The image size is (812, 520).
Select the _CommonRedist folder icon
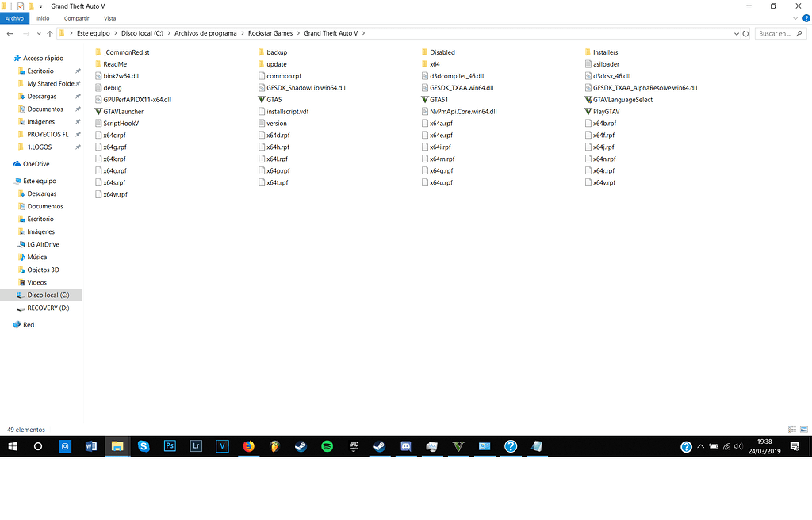(98, 52)
